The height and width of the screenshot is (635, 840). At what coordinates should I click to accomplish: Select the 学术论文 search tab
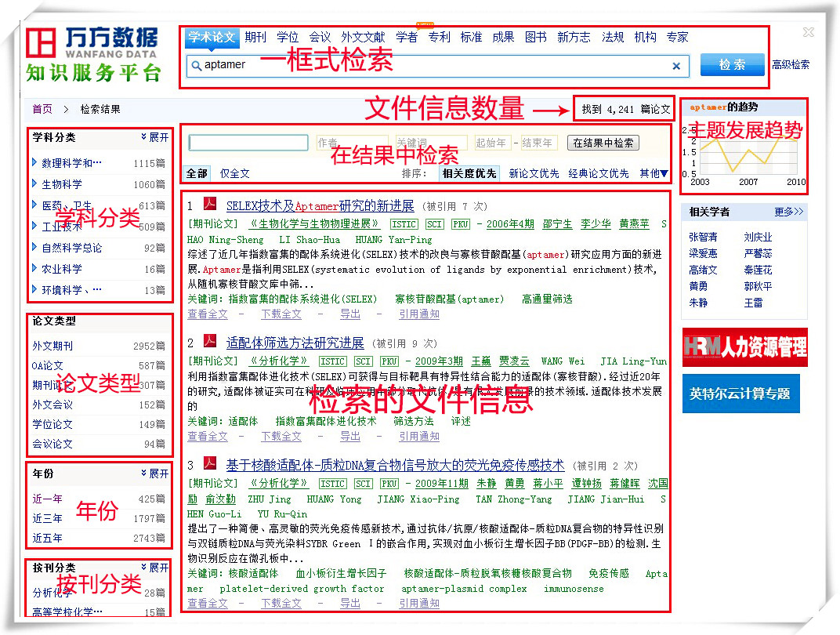212,37
